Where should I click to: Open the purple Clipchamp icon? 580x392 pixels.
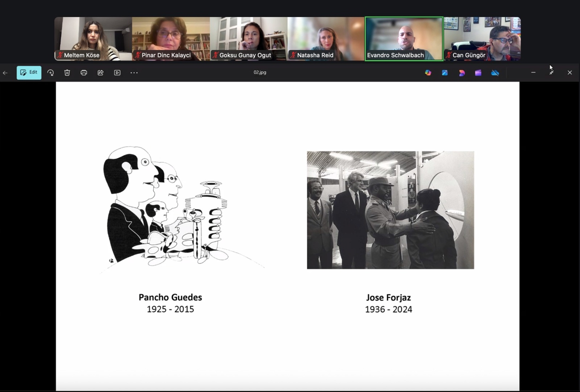478,73
